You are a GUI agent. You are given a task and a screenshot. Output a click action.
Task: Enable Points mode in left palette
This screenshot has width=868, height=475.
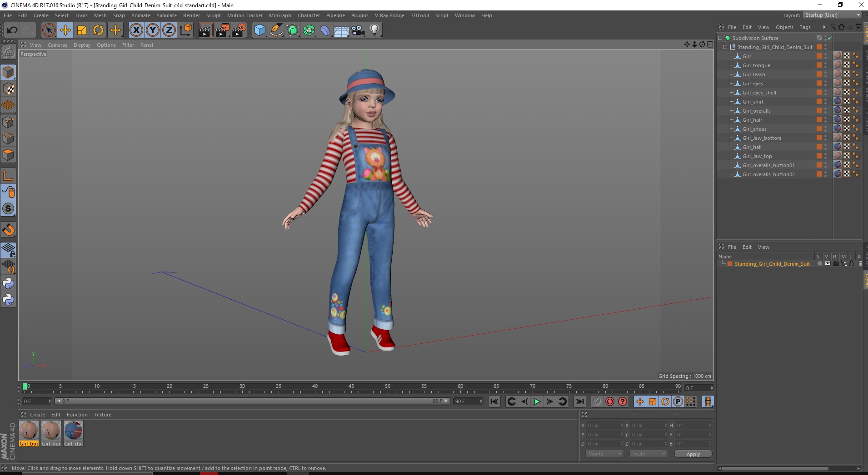[x=8, y=122]
